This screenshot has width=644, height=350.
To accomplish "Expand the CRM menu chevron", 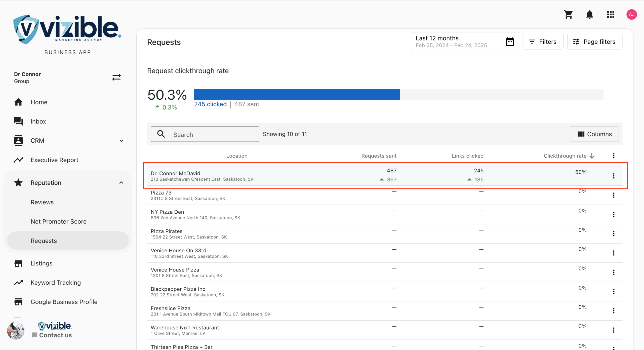I will [121, 141].
